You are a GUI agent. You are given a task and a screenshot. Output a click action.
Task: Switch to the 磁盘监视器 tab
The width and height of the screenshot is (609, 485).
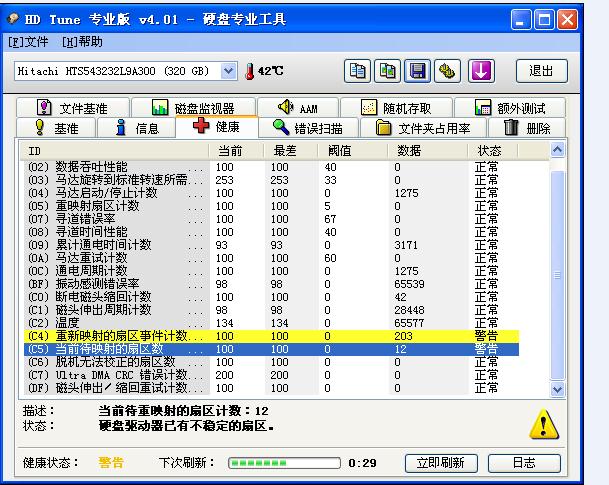click(193, 107)
